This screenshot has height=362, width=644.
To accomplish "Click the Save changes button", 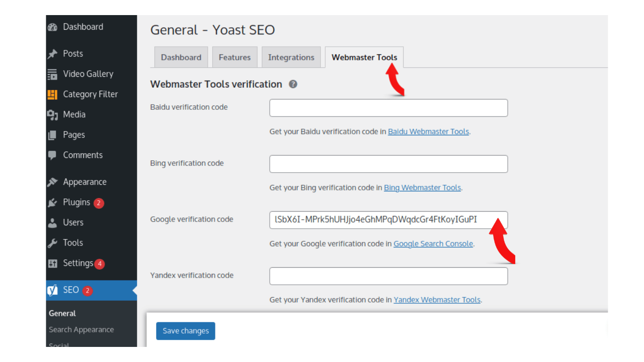I will coord(186,331).
